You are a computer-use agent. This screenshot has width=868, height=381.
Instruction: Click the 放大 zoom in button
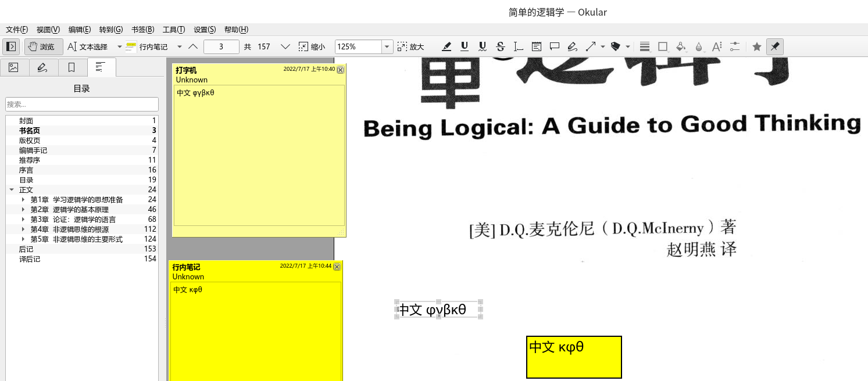411,46
